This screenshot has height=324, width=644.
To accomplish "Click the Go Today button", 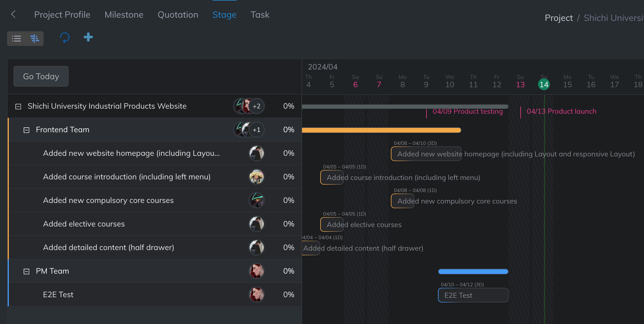I will (41, 76).
